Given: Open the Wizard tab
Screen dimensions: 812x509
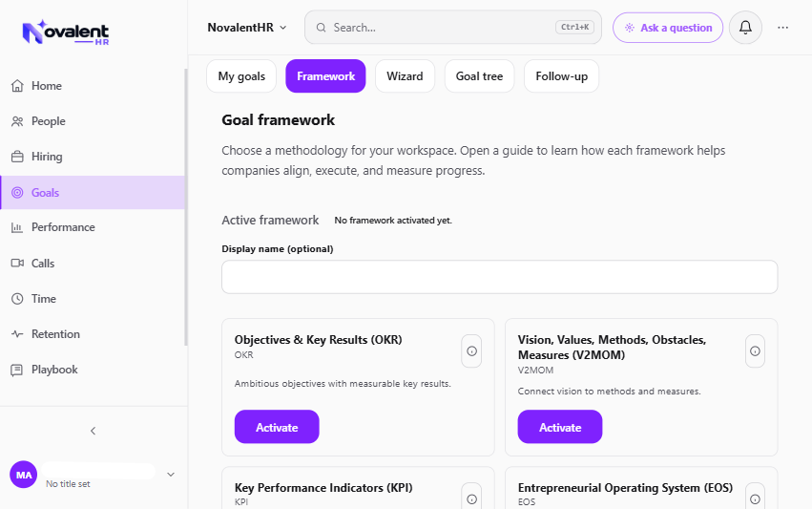Looking at the screenshot, I should point(405,76).
